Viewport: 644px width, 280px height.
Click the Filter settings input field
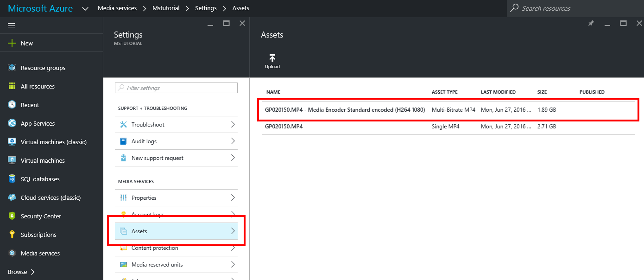[x=176, y=88]
